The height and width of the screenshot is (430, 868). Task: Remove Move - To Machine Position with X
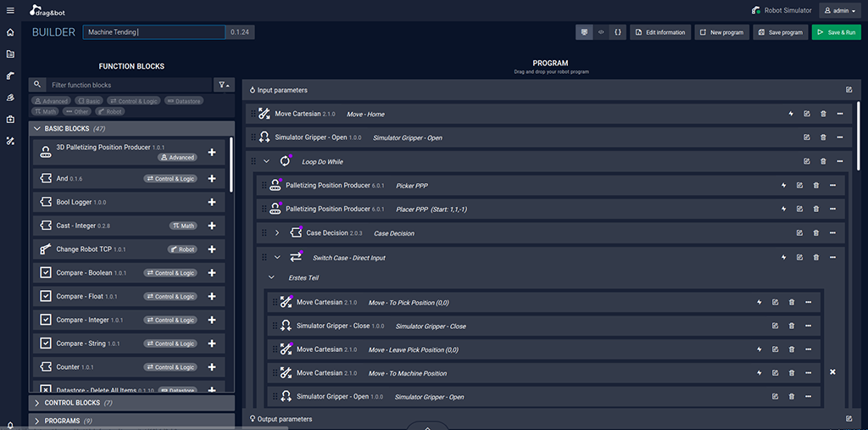click(x=832, y=371)
